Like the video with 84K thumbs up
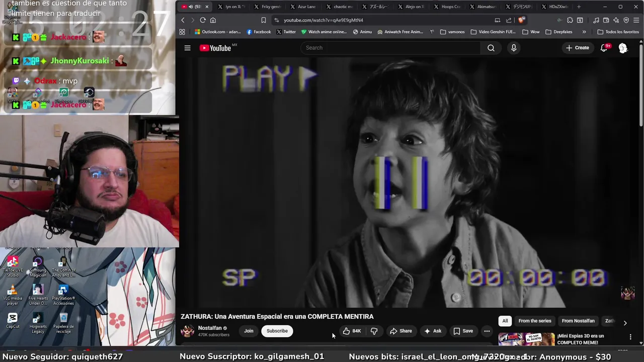The height and width of the screenshot is (362, 644). (352, 331)
